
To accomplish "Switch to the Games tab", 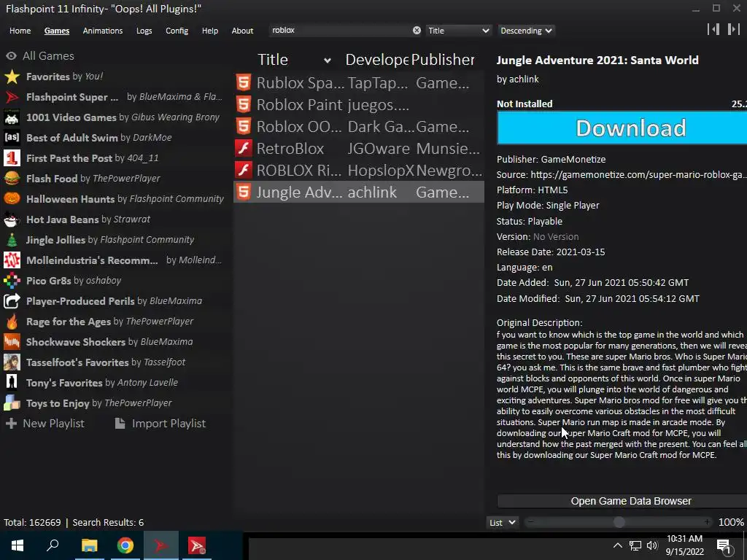I will click(x=57, y=31).
